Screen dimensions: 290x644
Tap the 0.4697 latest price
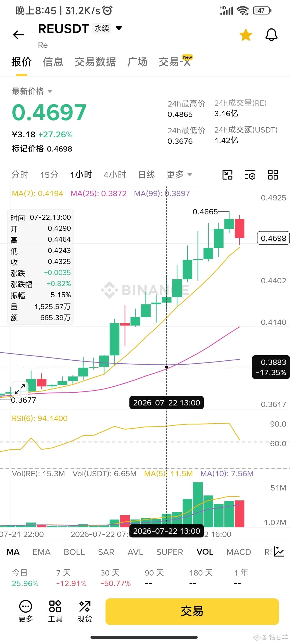point(49,112)
